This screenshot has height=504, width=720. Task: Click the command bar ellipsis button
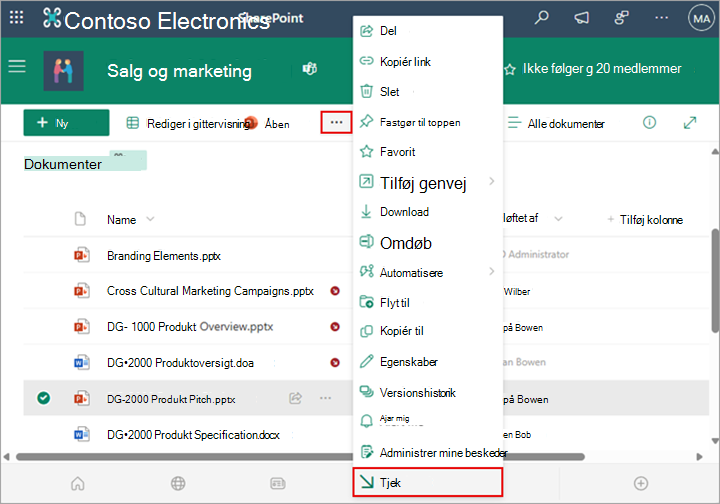[336, 123]
